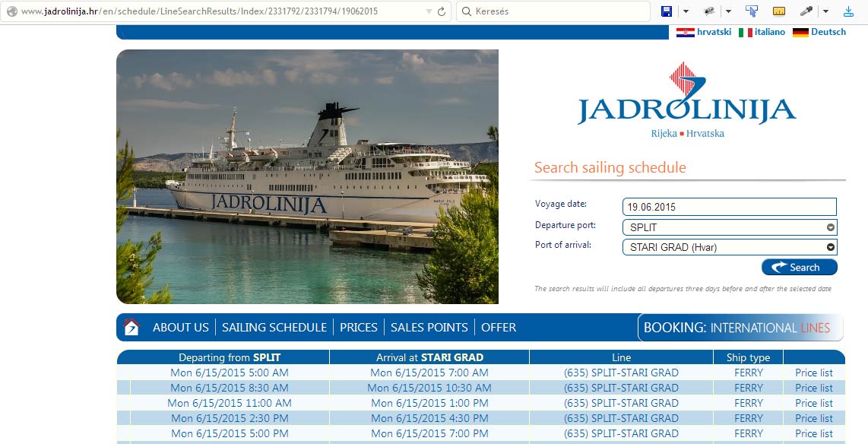Open the Port of arrival dropdown
868x444 pixels.
pos(730,247)
